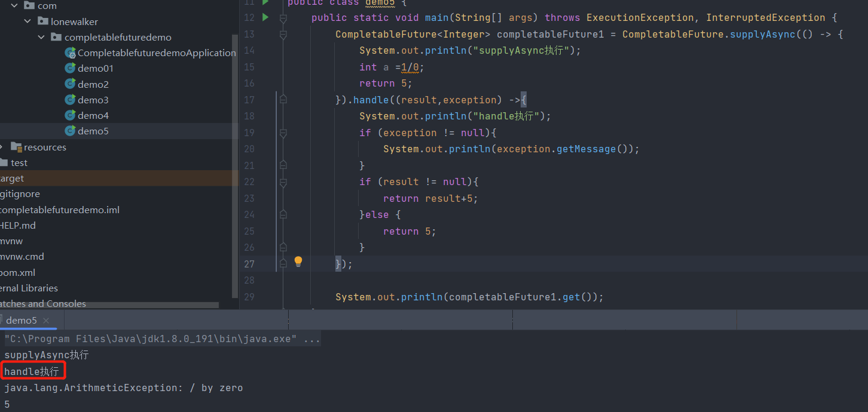Screen dimensions: 868x412
Task: Click 'return 5;' on line 16
Action: (386, 83)
